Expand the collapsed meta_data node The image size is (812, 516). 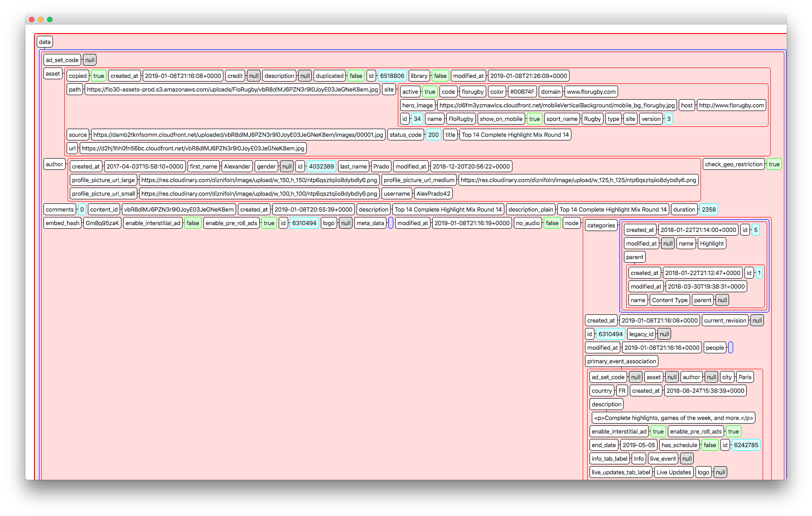click(x=391, y=223)
